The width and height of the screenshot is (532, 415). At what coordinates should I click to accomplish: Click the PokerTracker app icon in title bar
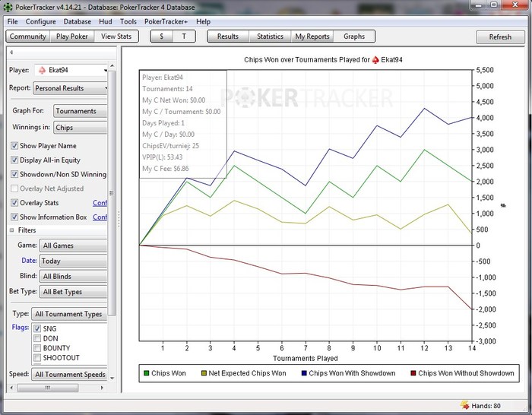point(8,7)
